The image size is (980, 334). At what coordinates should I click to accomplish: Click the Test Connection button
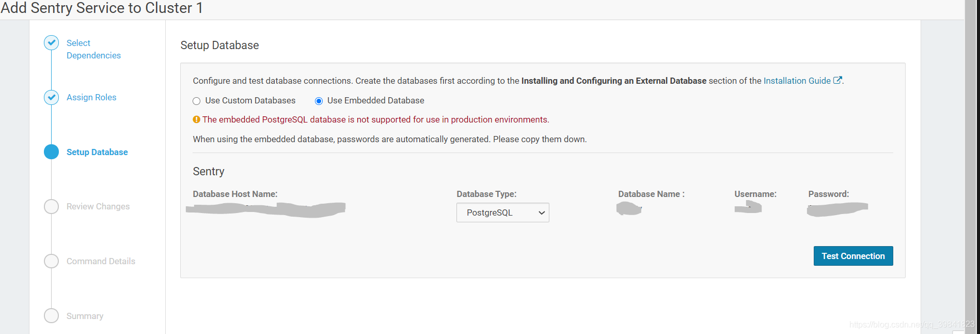(853, 256)
